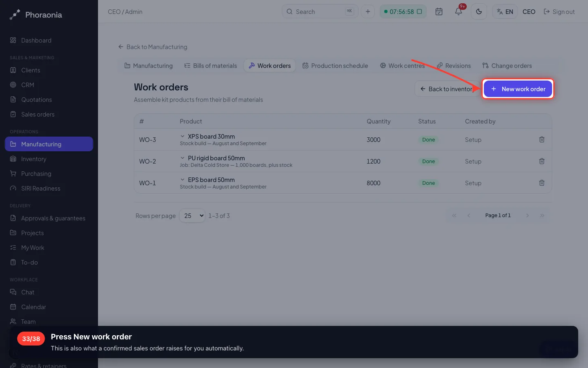
Task: Open My Work list
Action: coord(49,247)
